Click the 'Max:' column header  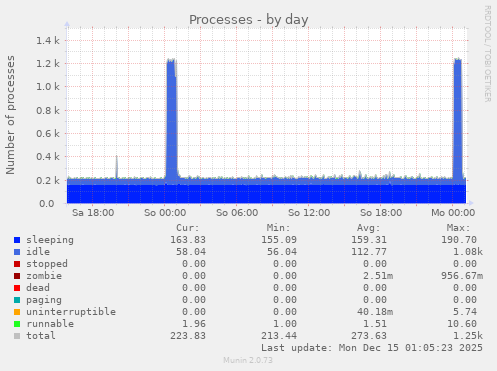pyautogui.click(x=458, y=228)
